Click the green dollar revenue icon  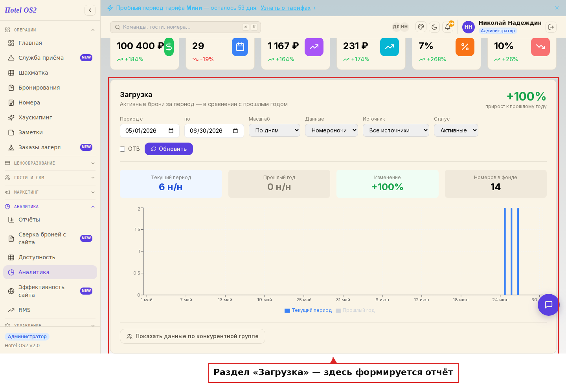[169, 47]
